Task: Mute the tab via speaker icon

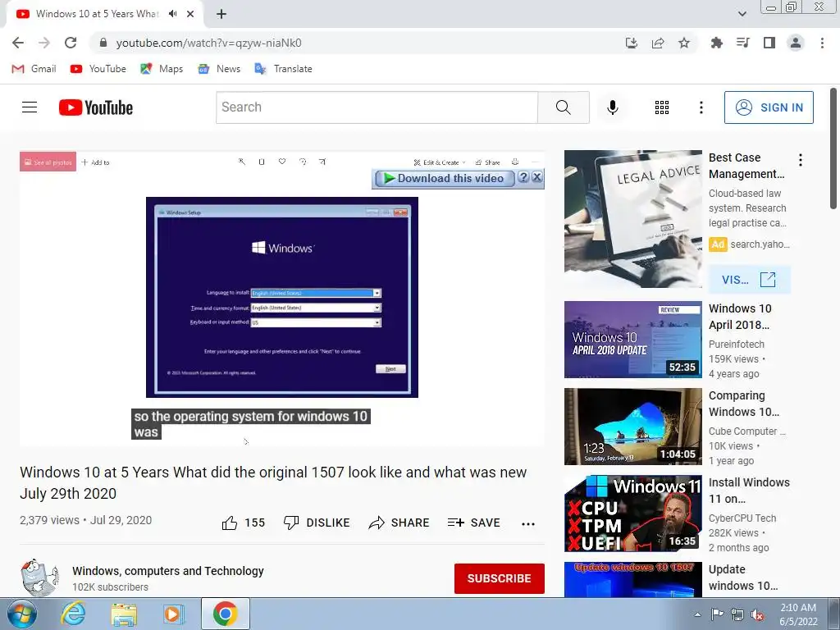Action: [x=172, y=14]
